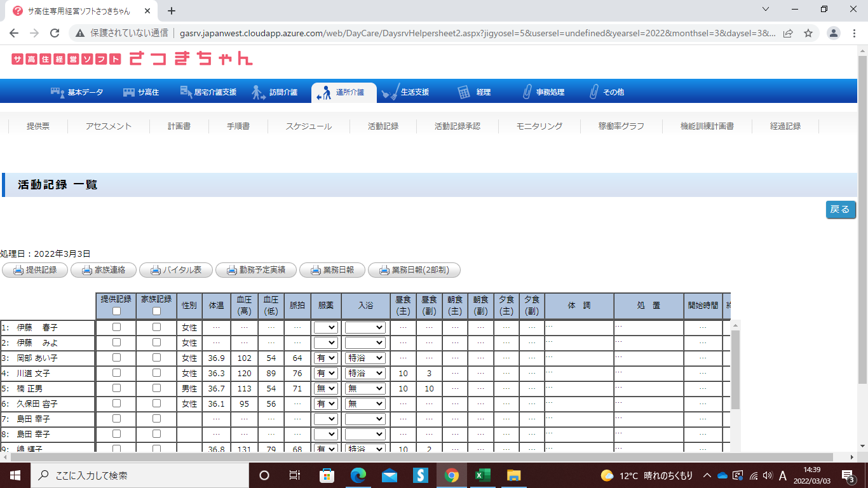Check 提供記録 box for 伊藤 春子
Viewport: 868px width, 488px height.
116,327
